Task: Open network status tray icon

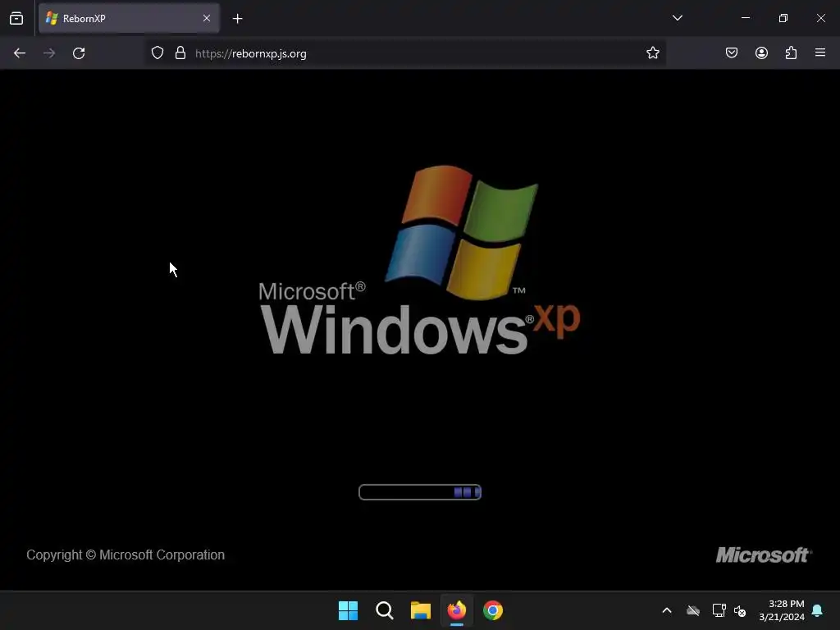Action: pos(719,610)
